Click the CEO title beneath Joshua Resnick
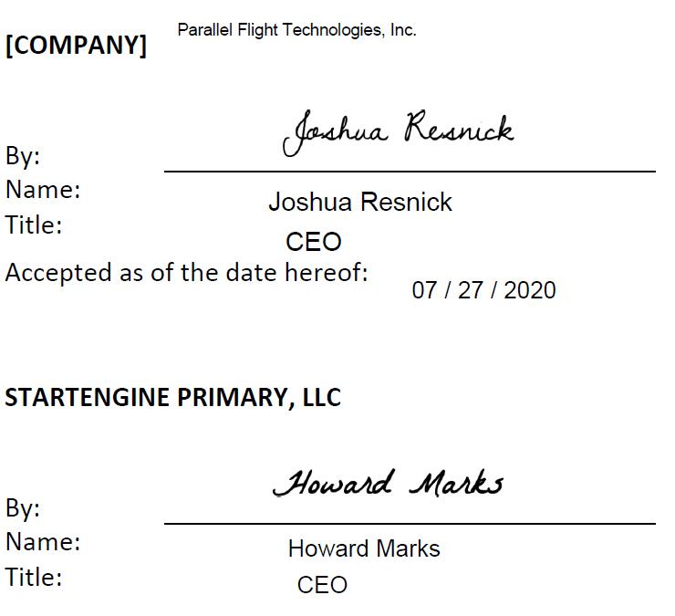The width and height of the screenshot is (675, 616). 313,242
